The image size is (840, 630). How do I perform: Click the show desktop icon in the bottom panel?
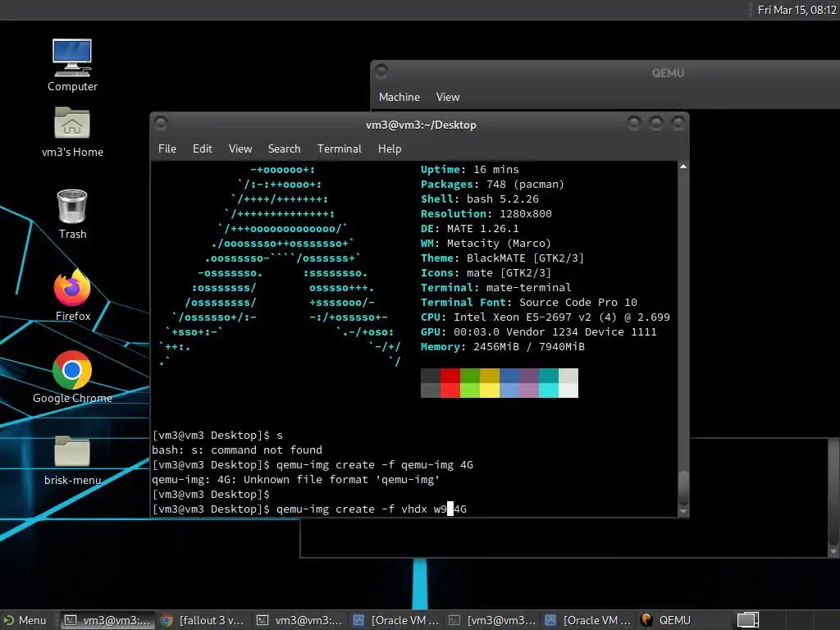tap(748, 620)
